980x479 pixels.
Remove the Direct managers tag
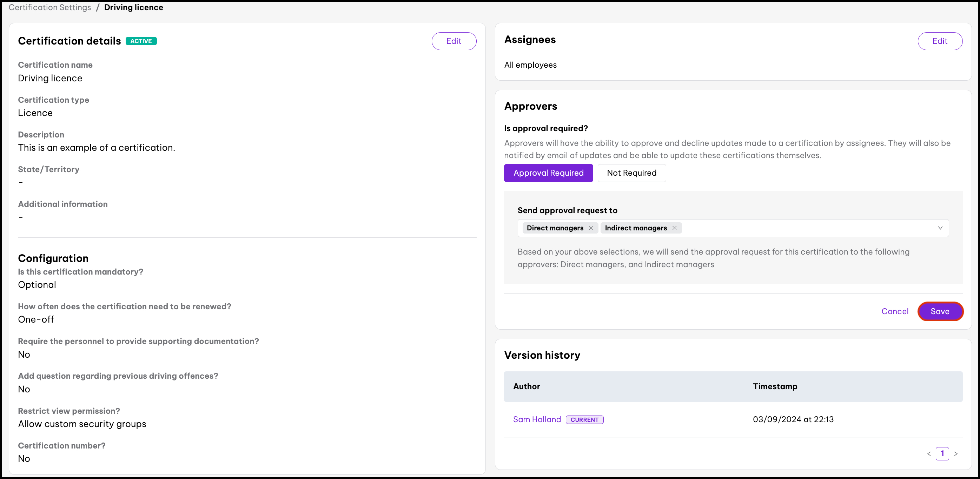click(591, 228)
